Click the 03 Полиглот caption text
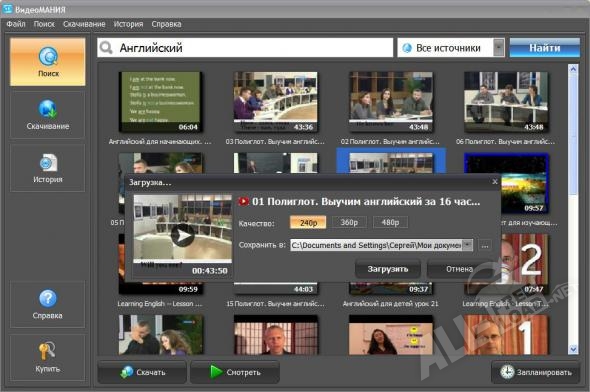Screen dimensions: 590x392 [275, 141]
